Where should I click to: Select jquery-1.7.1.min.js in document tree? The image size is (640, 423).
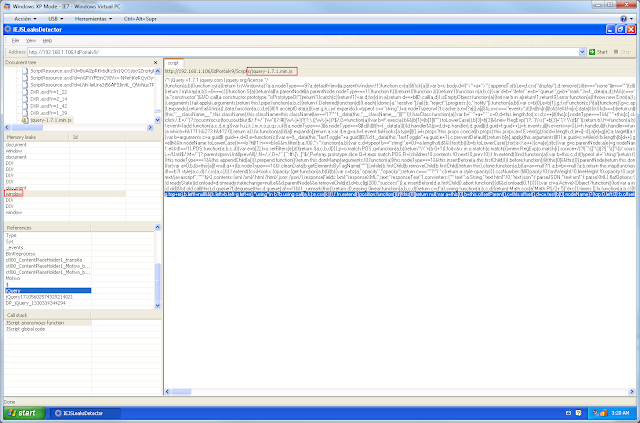tap(51, 120)
